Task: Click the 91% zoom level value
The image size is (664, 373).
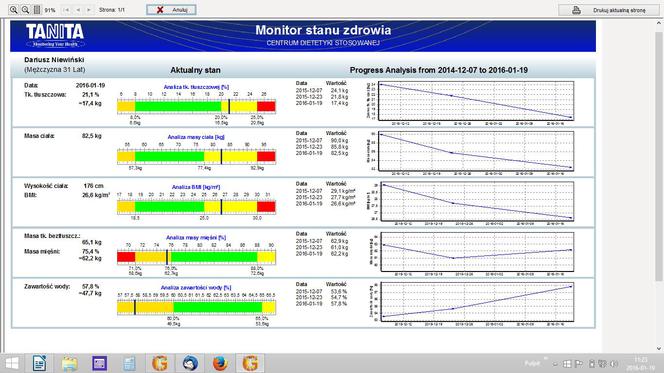Action: [x=50, y=10]
